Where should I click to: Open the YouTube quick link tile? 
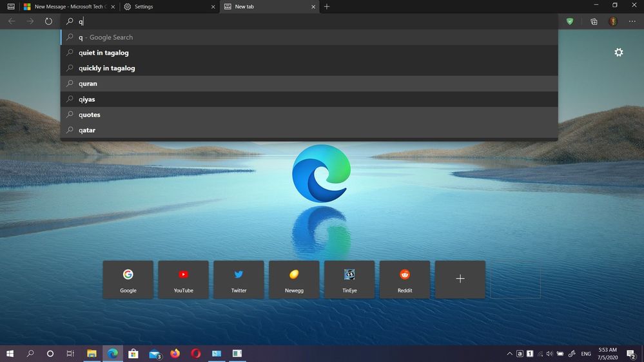[x=183, y=280]
